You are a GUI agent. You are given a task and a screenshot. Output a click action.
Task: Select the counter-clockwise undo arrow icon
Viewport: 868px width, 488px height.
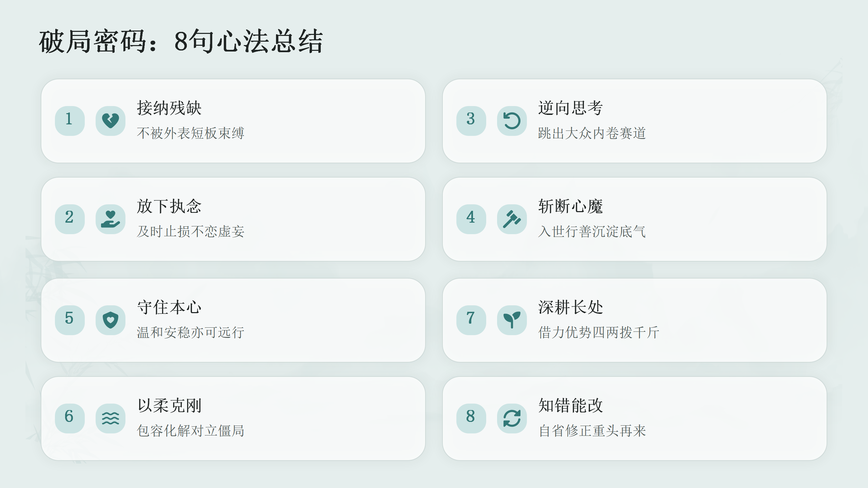(x=512, y=121)
